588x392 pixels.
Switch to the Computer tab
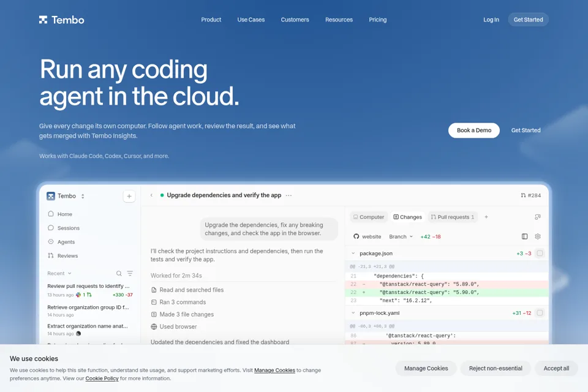pos(369,217)
